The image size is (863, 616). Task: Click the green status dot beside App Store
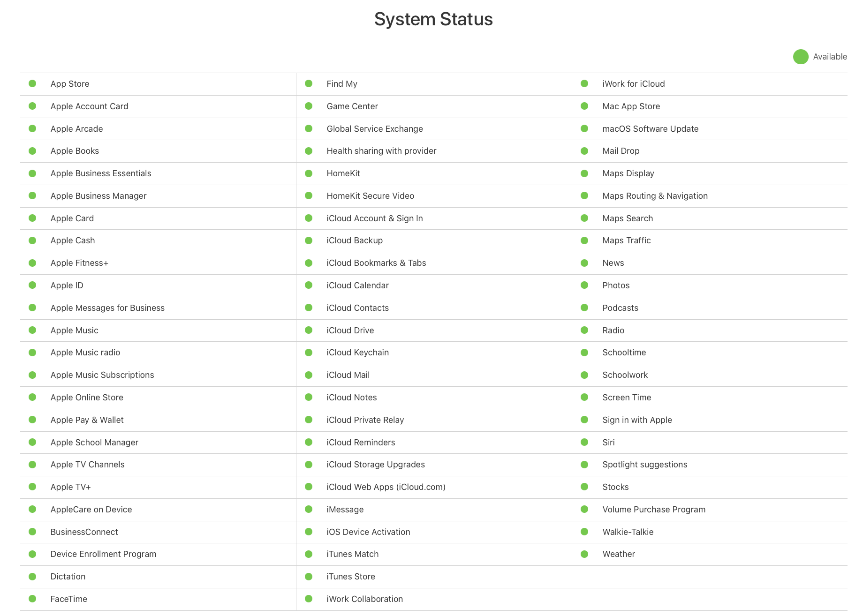tap(32, 83)
